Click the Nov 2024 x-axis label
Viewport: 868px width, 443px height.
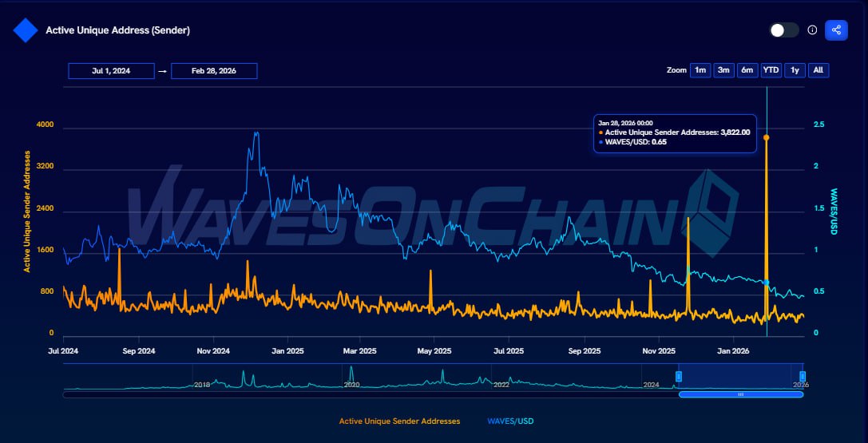213,351
